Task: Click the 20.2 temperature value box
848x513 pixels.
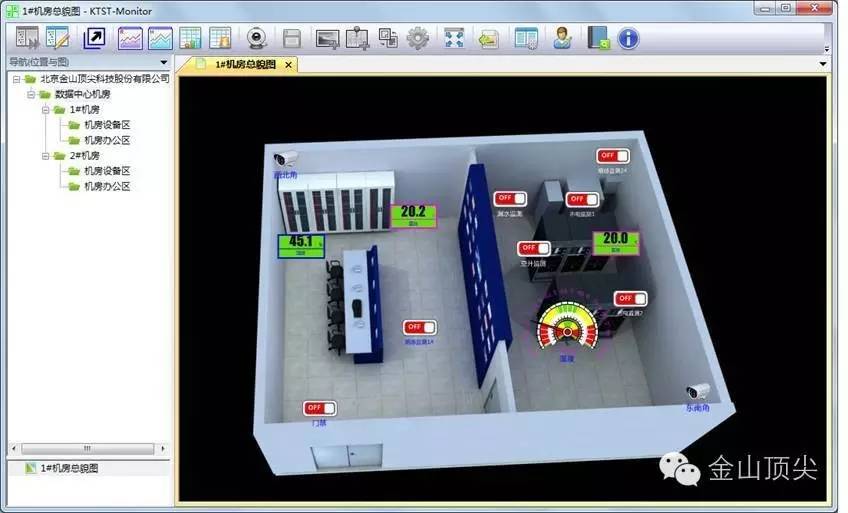Action: click(x=413, y=215)
